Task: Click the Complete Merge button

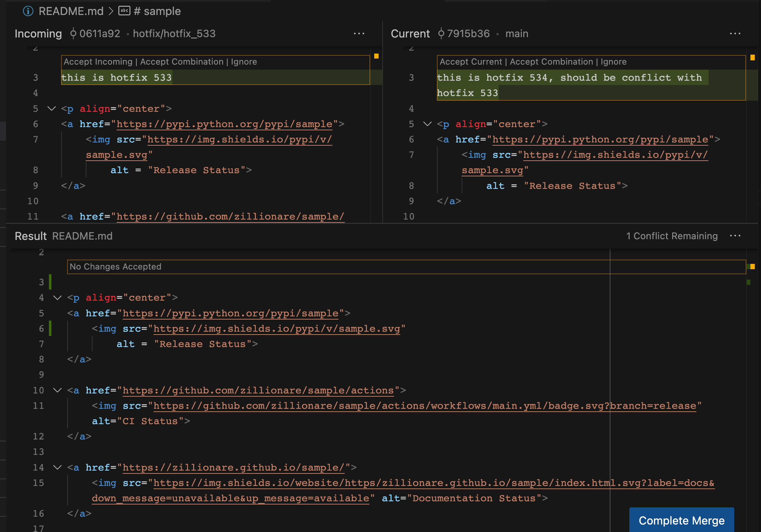Action: pos(681,520)
